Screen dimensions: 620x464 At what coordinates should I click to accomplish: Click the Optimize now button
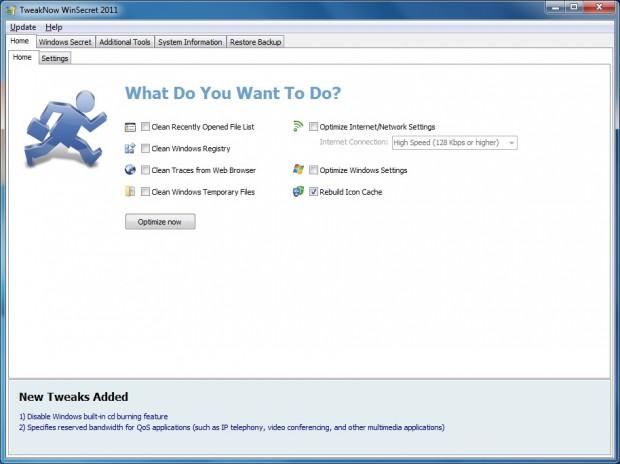coord(160,222)
